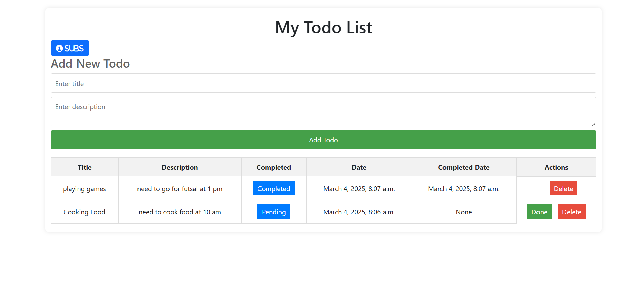This screenshot has width=644, height=290.
Task: Select the playing games title cell
Action: click(85, 189)
